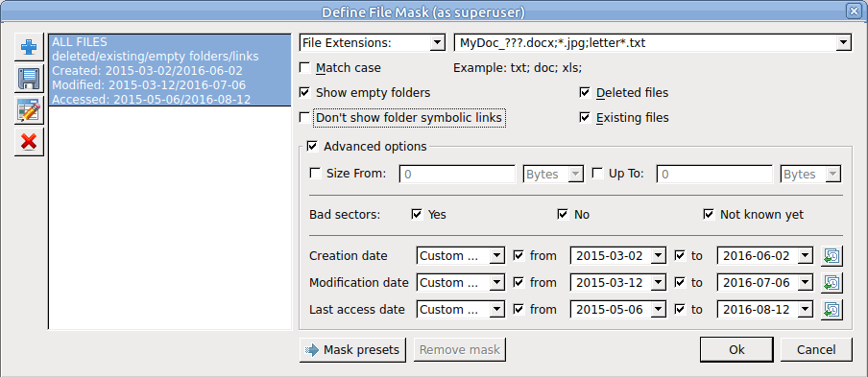Image resolution: width=868 pixels, height=377 pixels.
Task: Open the Last access date Custom dropdown
Action: (461, 310)
